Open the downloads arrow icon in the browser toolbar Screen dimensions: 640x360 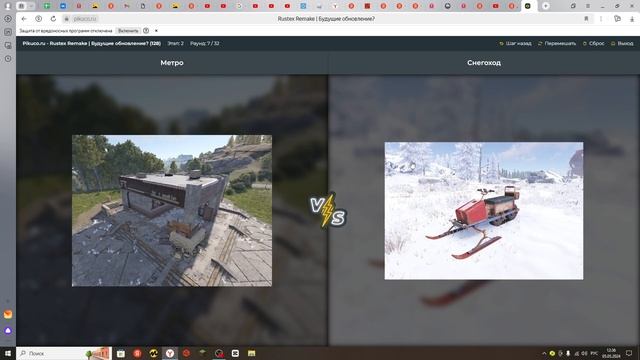pyautogui.click(x=632, y=19)
